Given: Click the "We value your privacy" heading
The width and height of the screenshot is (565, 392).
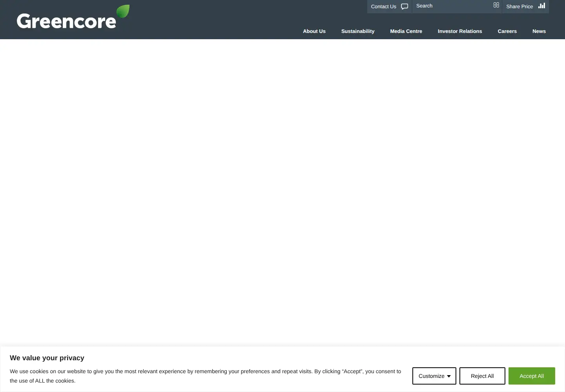Looking at the screenshot, I should click(x=47, y=358).
